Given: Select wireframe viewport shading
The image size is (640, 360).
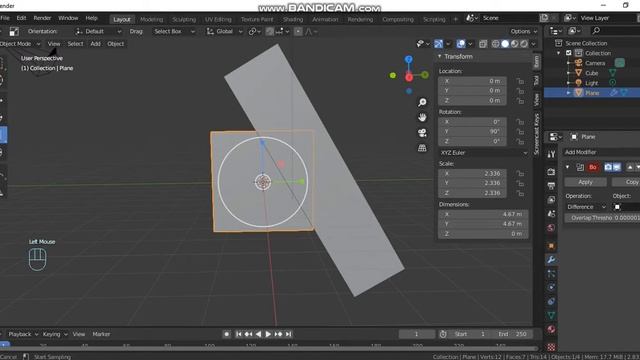Looking at the screenshot, I should (x=496, y=44).
